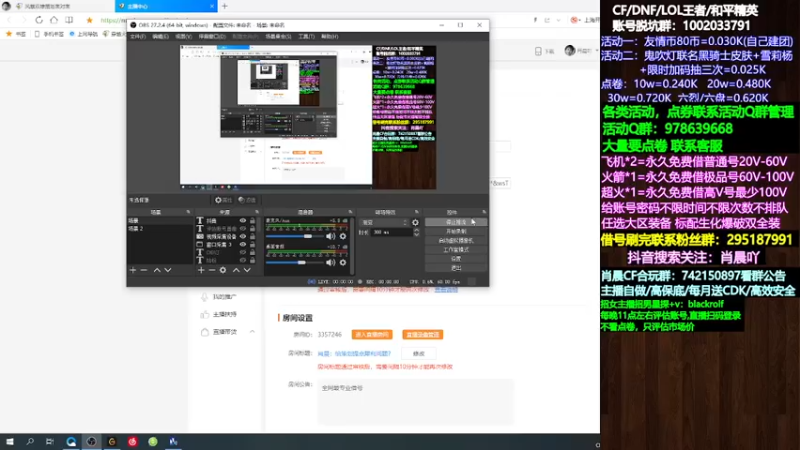Switch to OBS from the taskbar icon
The width and height of the screenshot is (800, 450).
[91, 441]
